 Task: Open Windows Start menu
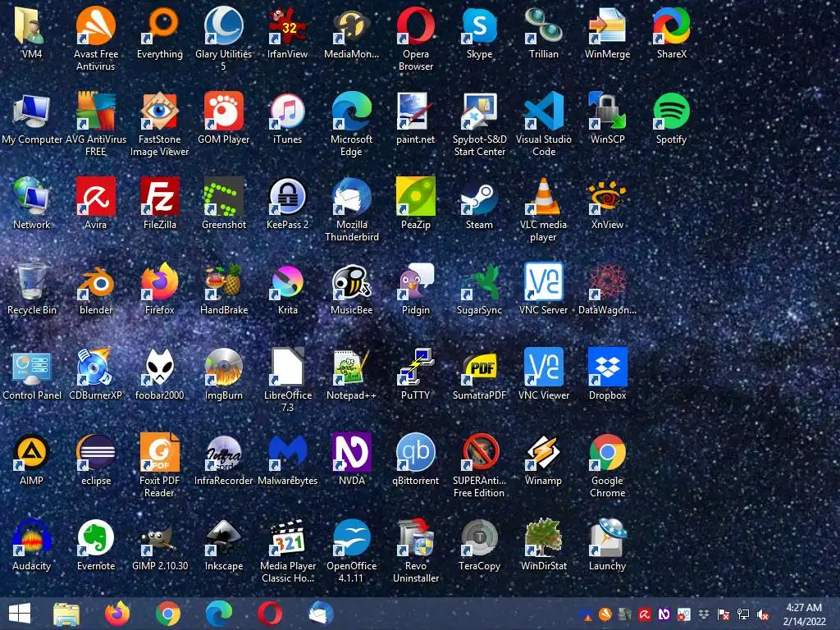tap(20, 614)
